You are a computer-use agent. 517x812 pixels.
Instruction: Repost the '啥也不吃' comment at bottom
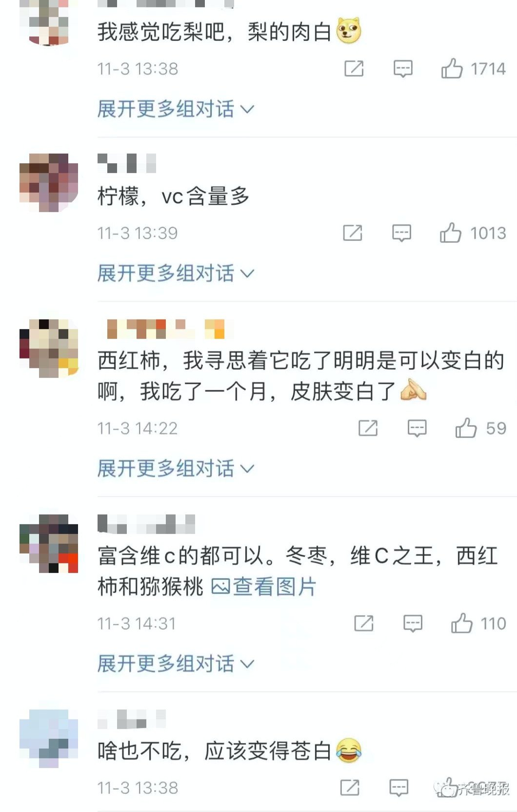coord(350,787)
